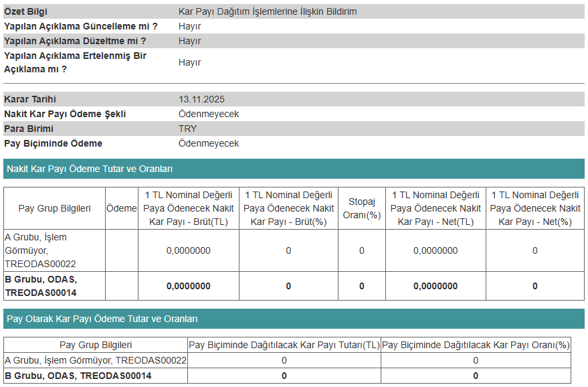This screenshot has height=387, width=588.
Task: Click A Grubu Net(TL) value 0,0000000
Action: pos(435,250)
